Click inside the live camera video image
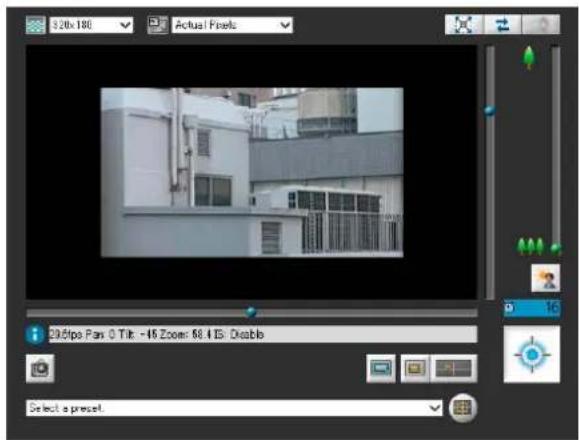This screenshot has width=579, height=440. point(252,172)
